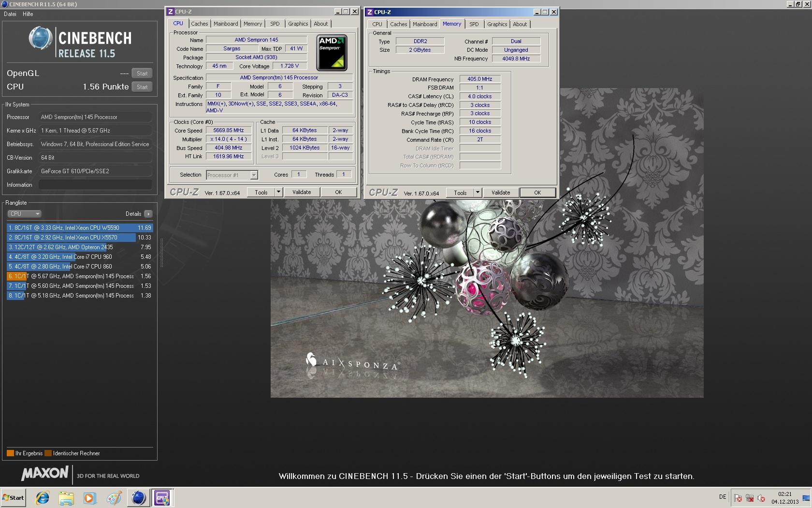This screenshot has width=812, height=508.
Task: Click the Cinebench side panel splitter grip
Action: pyautogui.click(x=161, y=253)
